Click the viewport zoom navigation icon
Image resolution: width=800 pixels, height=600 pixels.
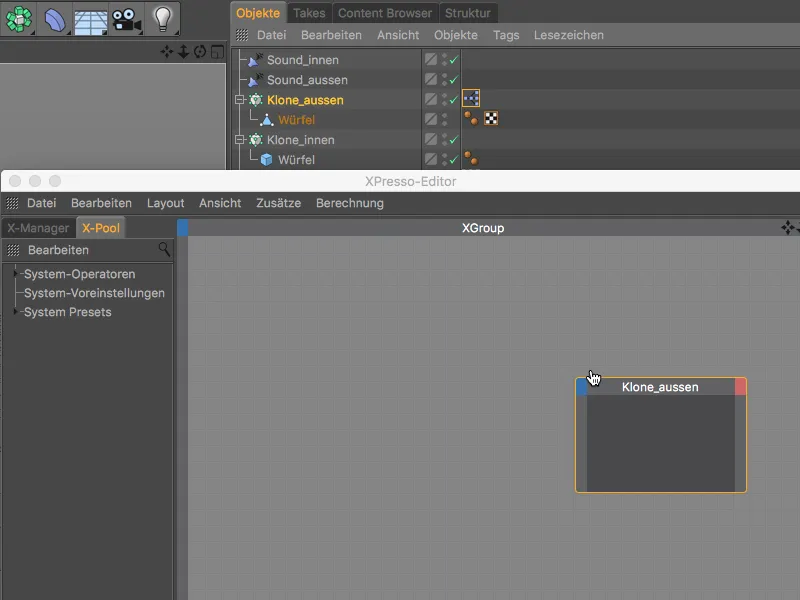point(183,52)
